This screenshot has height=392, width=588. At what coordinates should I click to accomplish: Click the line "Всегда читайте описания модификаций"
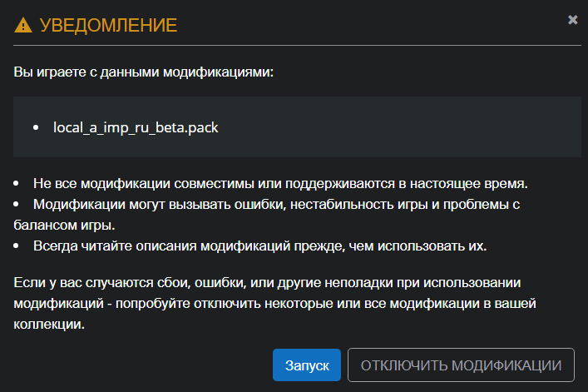[259, 246]
